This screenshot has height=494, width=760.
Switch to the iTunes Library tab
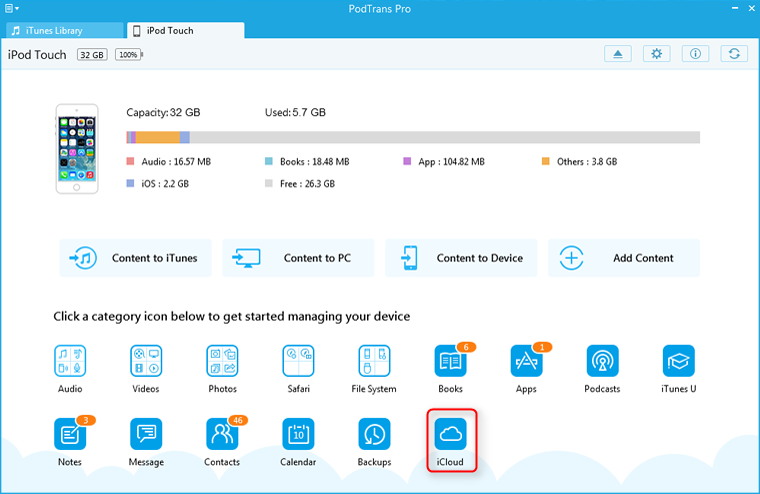[x=60, y=31]
